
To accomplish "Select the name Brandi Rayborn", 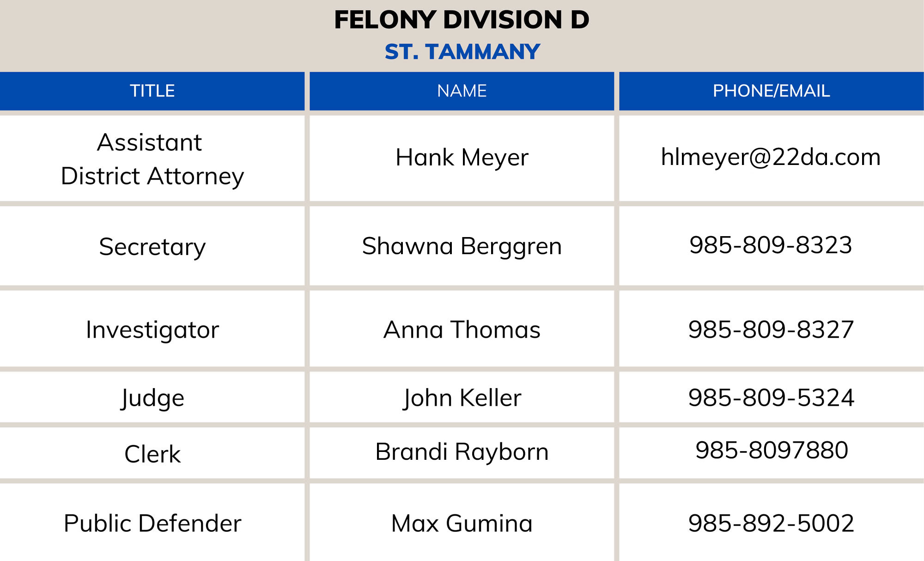I will (462, 451).
